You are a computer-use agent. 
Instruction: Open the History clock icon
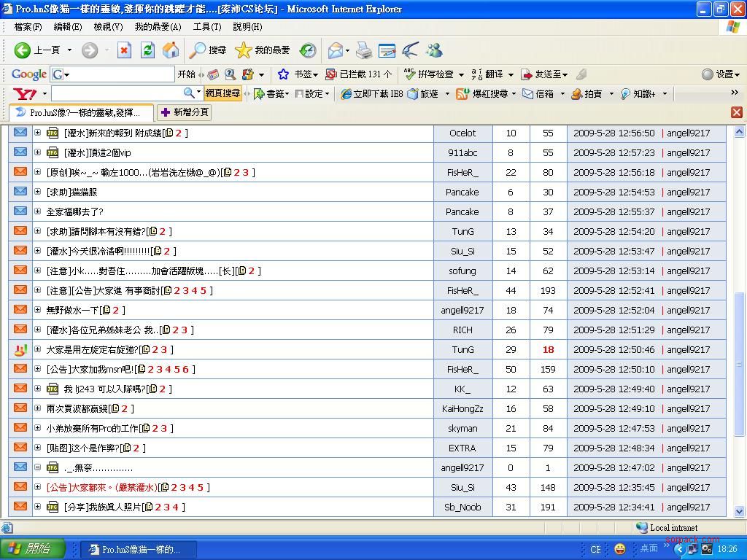[x=308, y=50]
